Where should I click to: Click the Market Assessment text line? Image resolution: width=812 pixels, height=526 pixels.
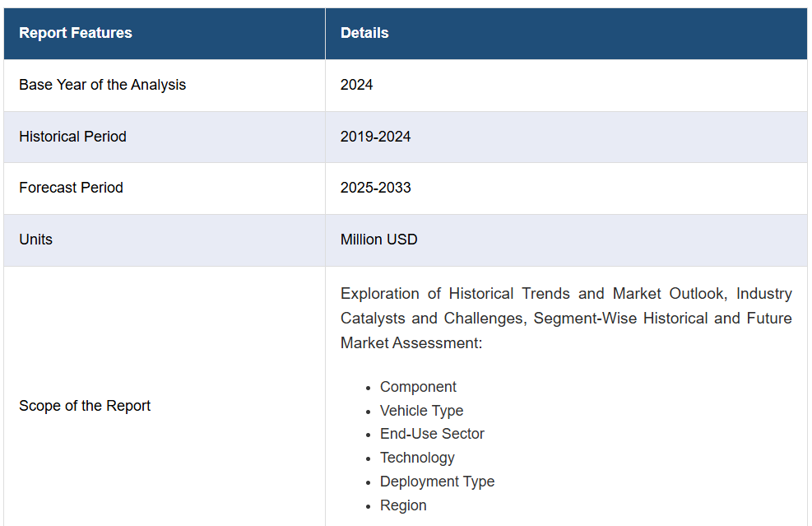411,343
